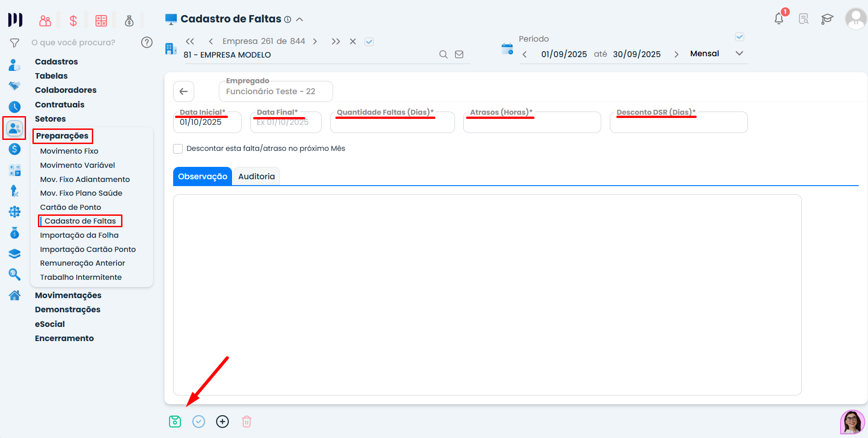Open Importação da Folha menu item
Image resolution: width=868 pixels, height=438 pixels.
point(79,235)
